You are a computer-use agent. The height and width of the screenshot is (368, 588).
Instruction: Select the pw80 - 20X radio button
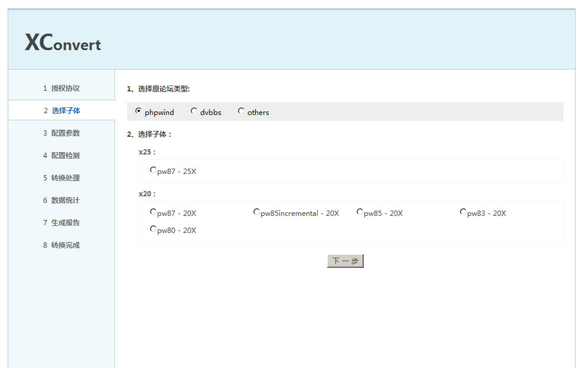153,229
